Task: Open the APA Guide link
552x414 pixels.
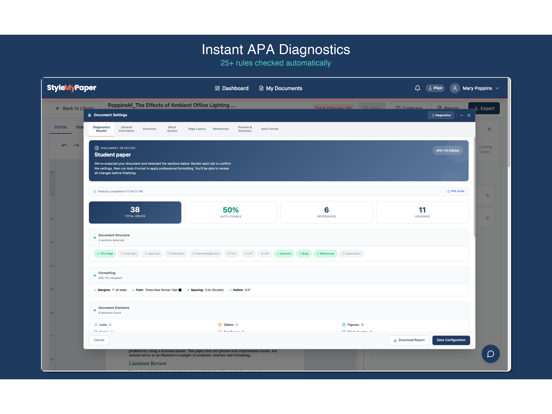Action: pyautogui.click(x=456, y=191)
